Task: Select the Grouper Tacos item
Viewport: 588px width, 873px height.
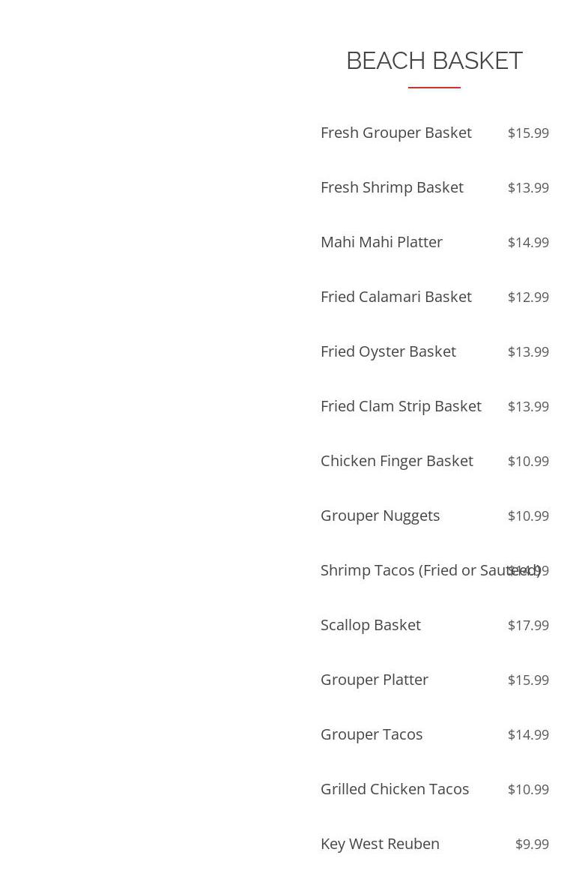Action: coord(371,734)
